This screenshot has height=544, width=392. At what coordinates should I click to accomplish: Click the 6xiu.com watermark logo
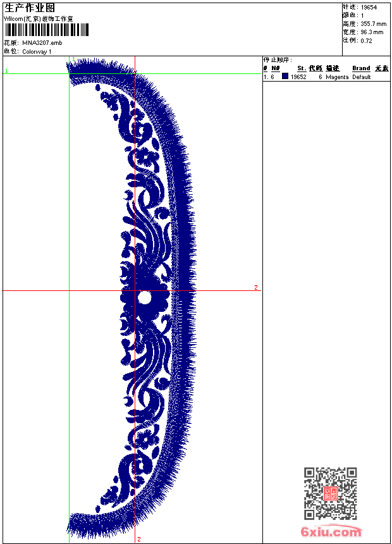click(331, 531)
